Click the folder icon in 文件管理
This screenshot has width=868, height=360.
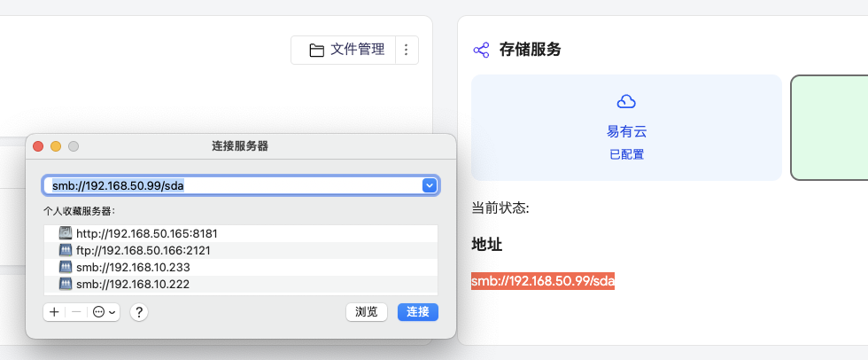[x=317, y=51]
